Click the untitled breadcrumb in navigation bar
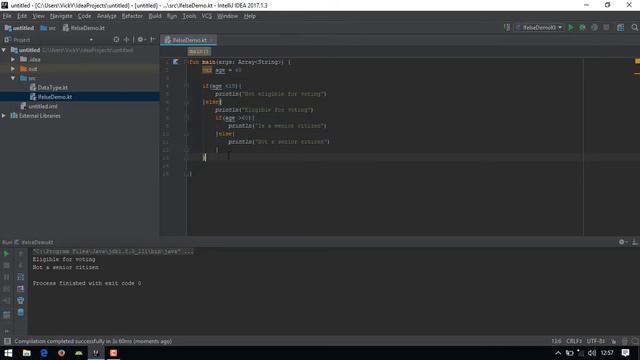The image size is (640, 360). click(19, 28)
